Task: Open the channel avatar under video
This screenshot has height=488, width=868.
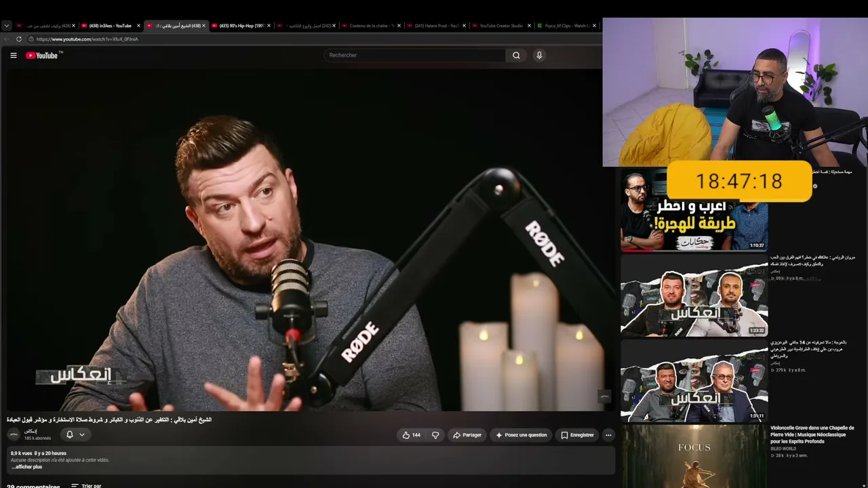Action: click(x=14, y=434)
